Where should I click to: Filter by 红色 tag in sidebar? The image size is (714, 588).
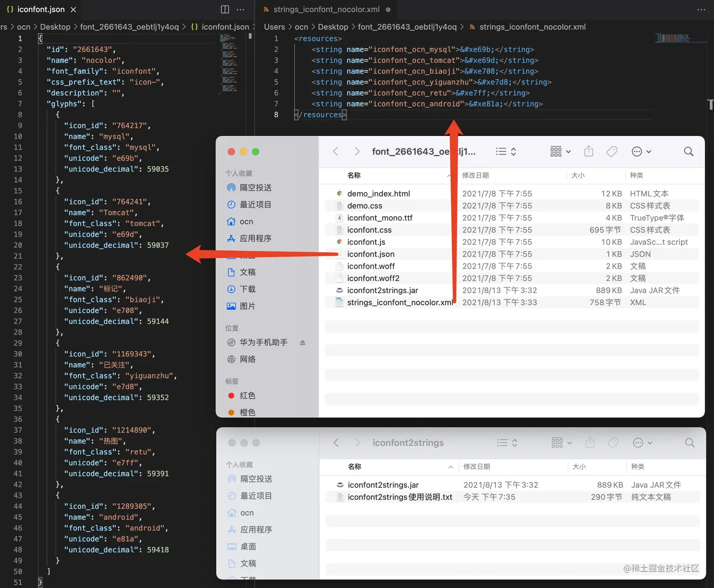[241, 395]
